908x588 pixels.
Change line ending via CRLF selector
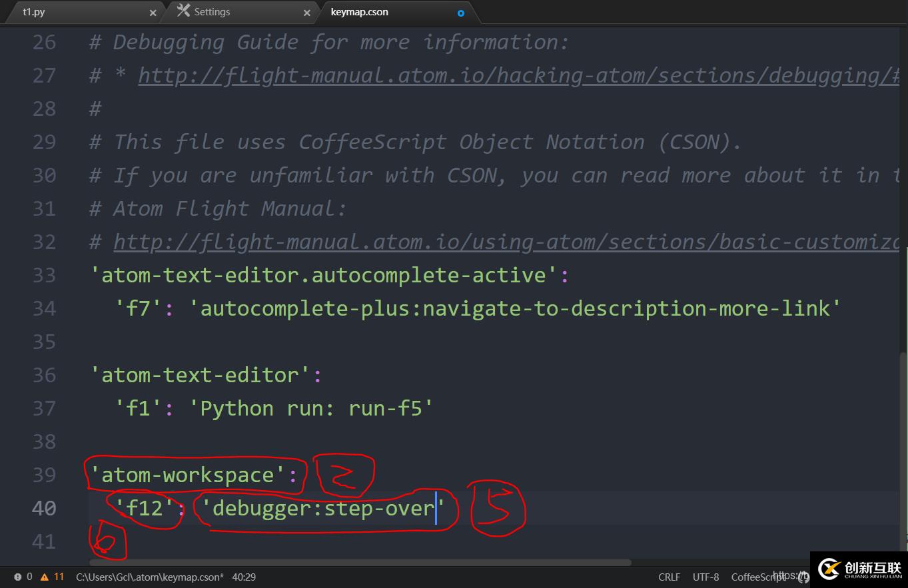click(670, 577)
